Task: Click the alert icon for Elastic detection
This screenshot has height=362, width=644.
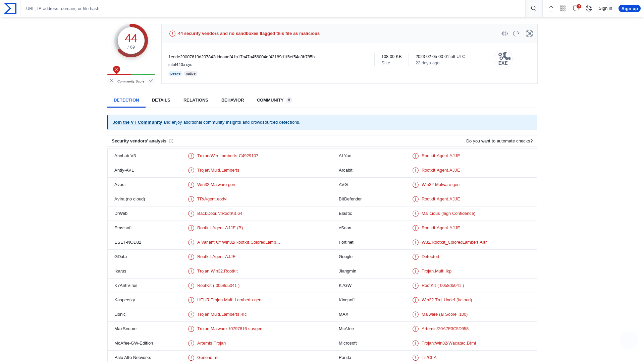Action: (416, 214)
